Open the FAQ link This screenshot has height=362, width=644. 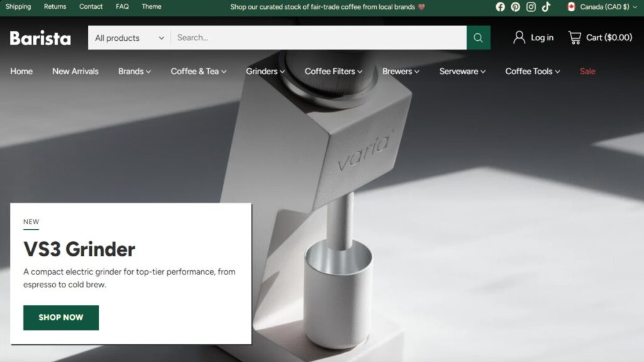click(121, 7)
